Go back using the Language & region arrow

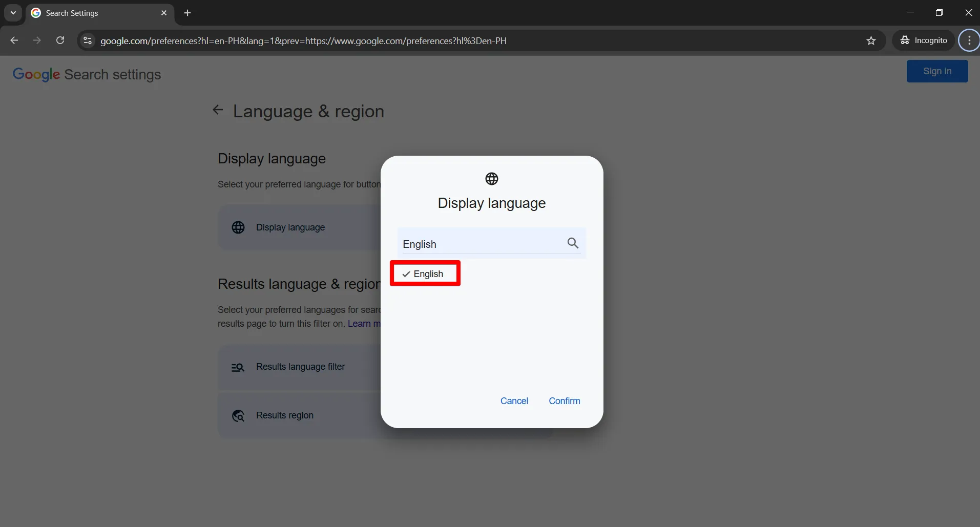pyautogui.click(x=218, y=110)
